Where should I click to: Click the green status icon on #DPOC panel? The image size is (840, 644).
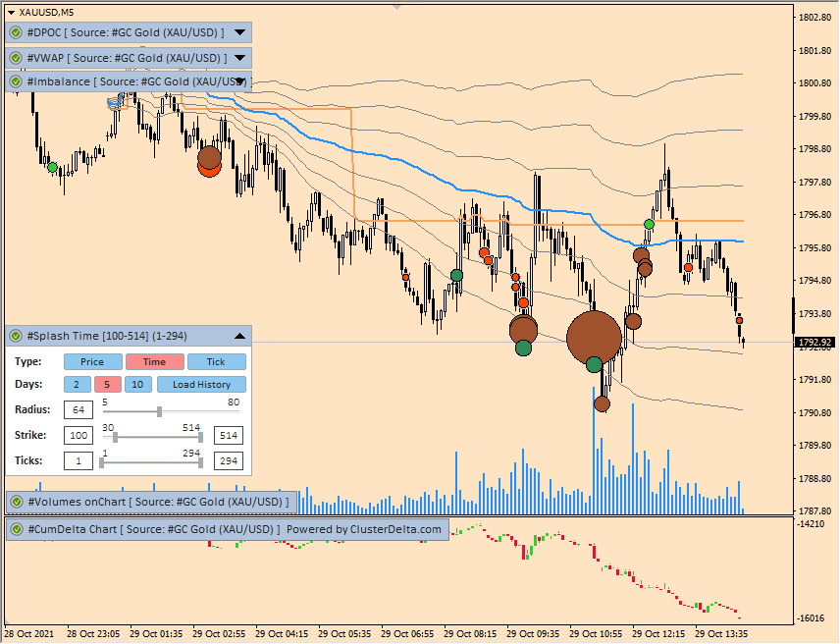pyautogui.click(x=17, y=32)
